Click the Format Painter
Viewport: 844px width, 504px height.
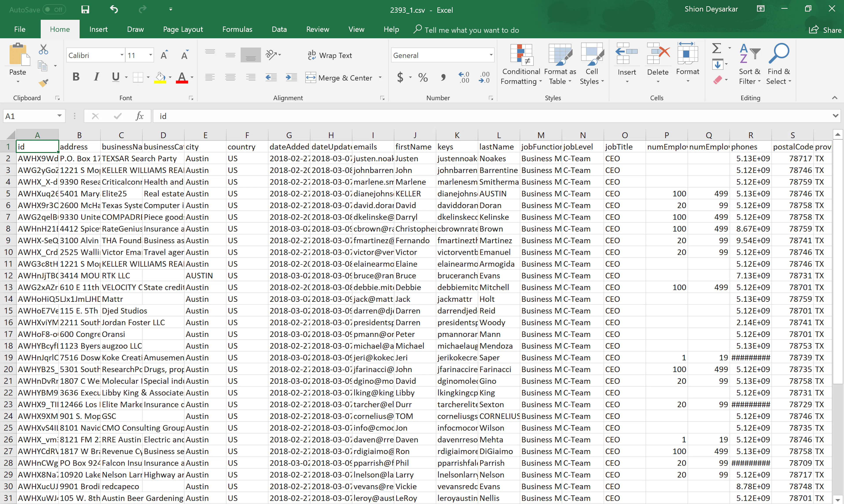pos(44,83)
